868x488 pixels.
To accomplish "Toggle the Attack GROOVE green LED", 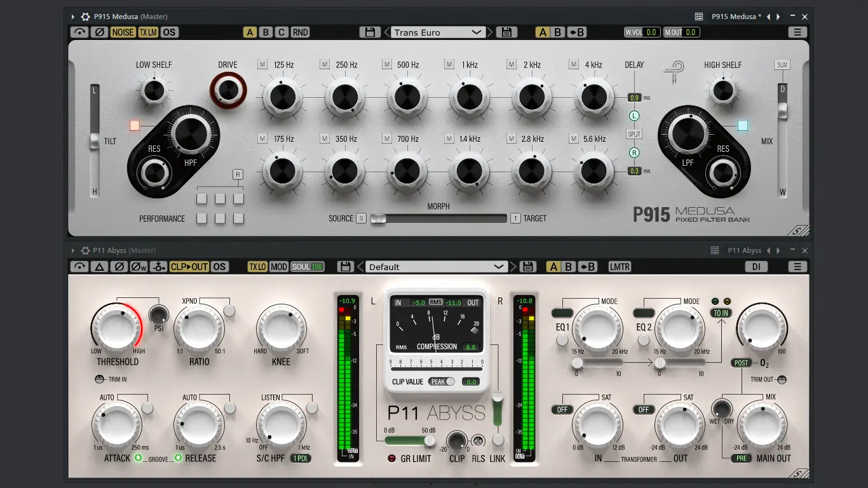I will pos(138,458).
